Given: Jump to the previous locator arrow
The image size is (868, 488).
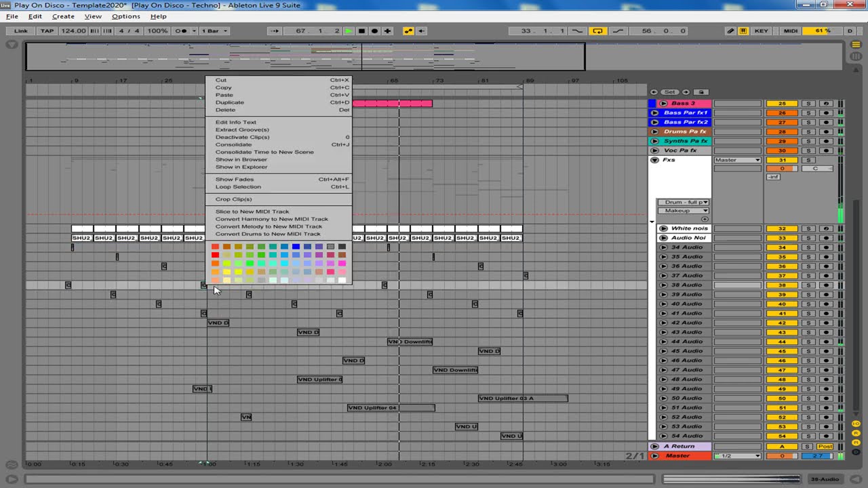Looking at the screenshot, I should pos(654,92).
